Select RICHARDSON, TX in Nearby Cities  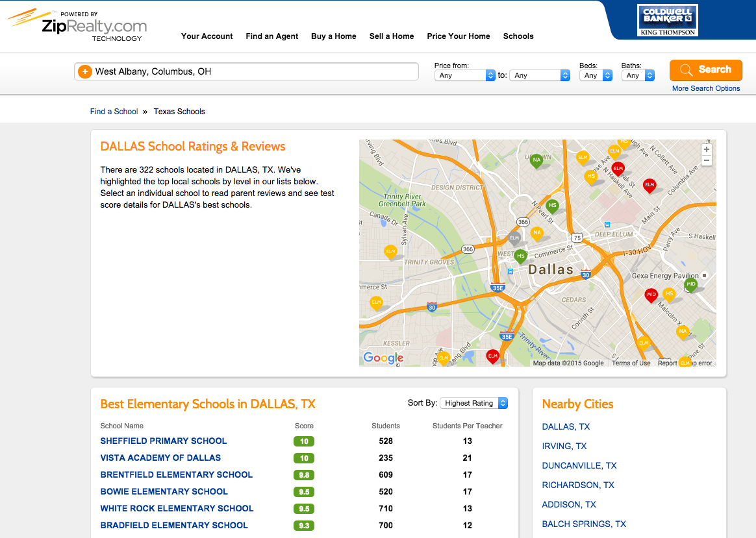[578, 485]
